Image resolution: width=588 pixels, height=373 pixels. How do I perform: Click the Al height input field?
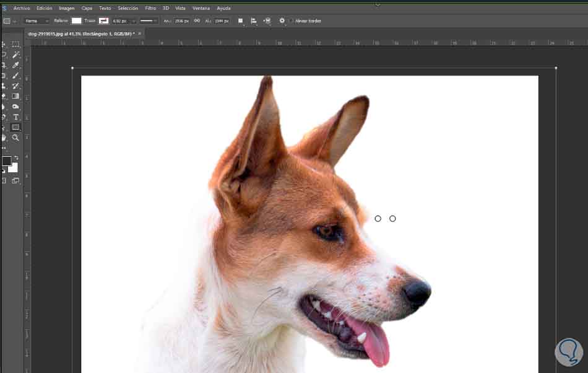pyautogui.click(x=222, y=21)
